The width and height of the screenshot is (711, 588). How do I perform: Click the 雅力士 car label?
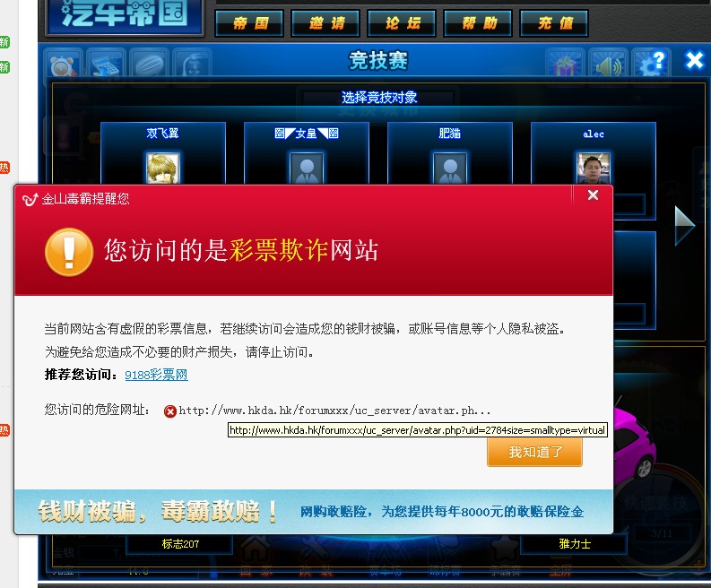click(x=574, y=543)
